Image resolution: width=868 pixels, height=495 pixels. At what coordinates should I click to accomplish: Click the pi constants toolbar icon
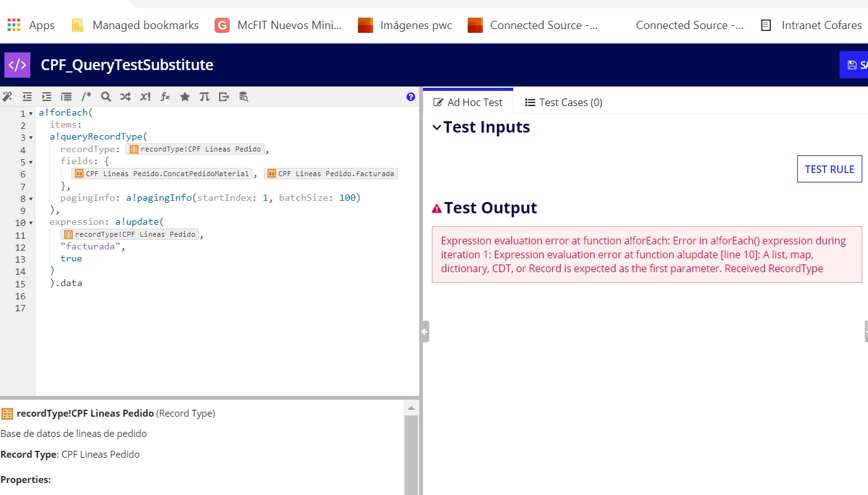point(204,97)
